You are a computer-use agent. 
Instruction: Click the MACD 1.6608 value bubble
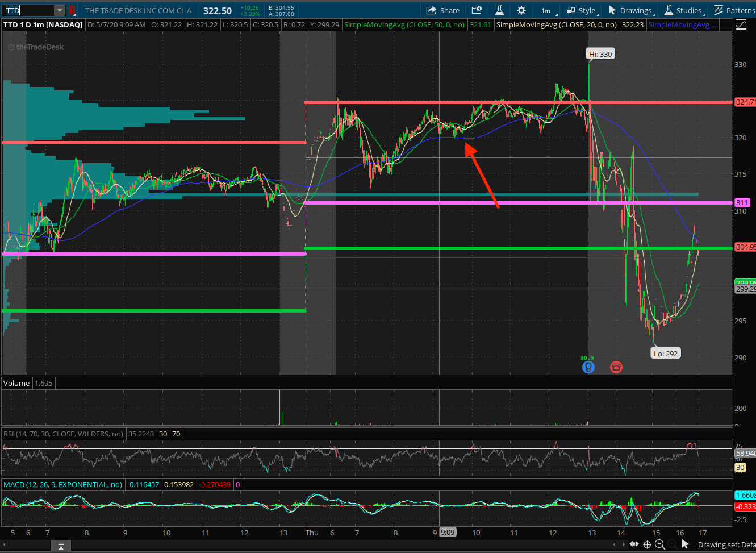pos(745,496)
